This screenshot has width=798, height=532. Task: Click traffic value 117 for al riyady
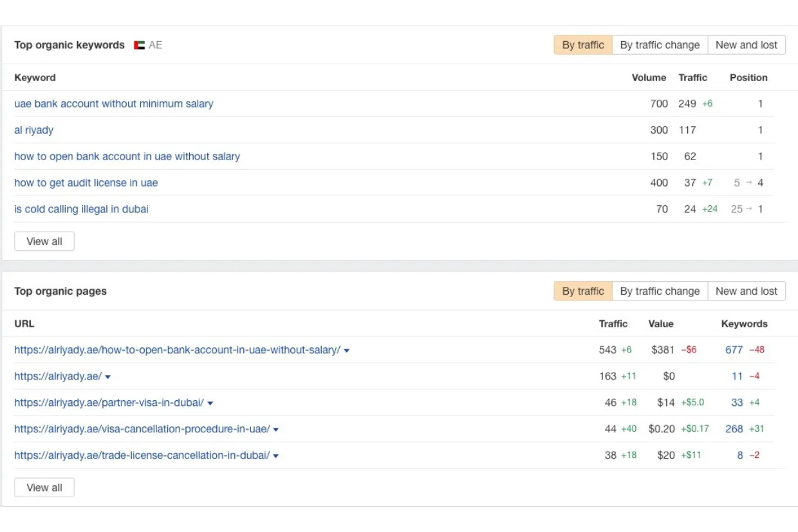coord(687,130)
